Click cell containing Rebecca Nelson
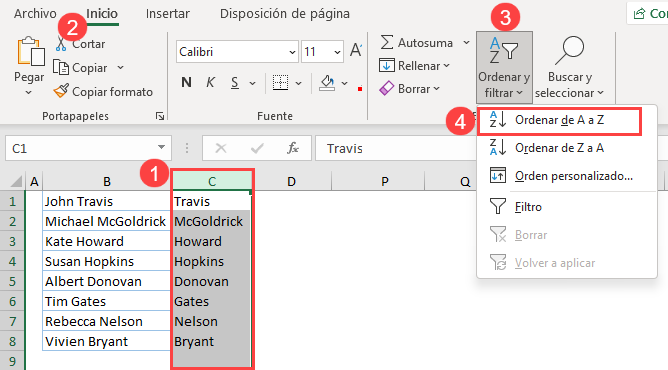Image resolution: width=668 pixels, height=370 pixels. (107, 321)
